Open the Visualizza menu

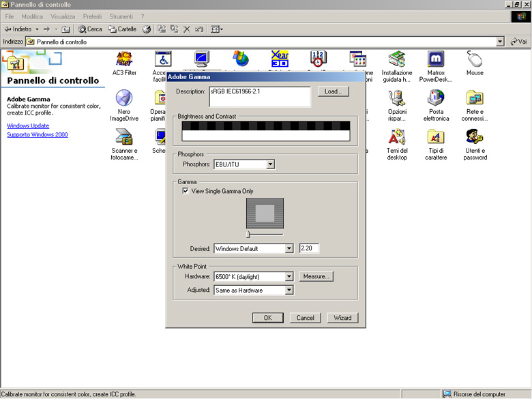pyautogui.click(x=63, y=16)
